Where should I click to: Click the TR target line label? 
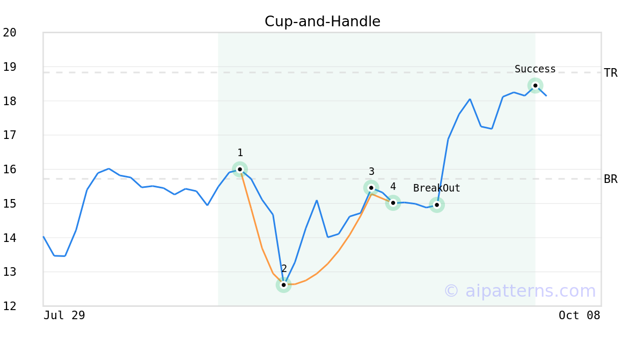pyautogui.click(x=611, y=73)
